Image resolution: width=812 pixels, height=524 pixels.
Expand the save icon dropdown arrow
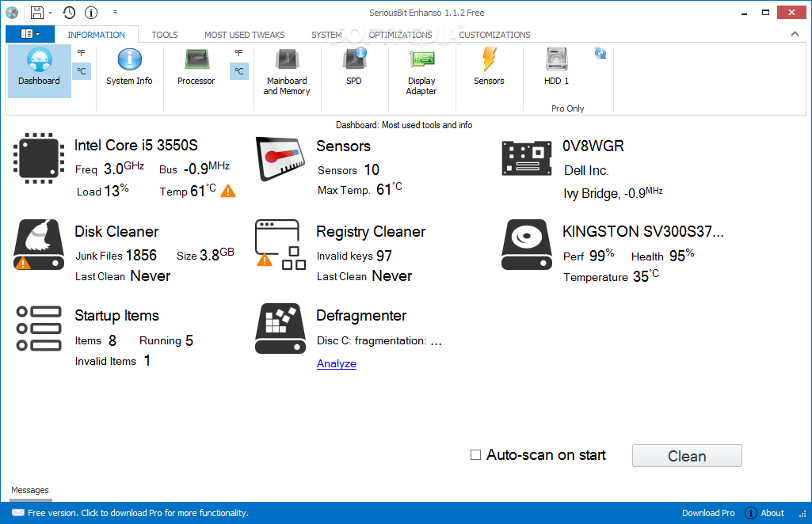[50, 13]
